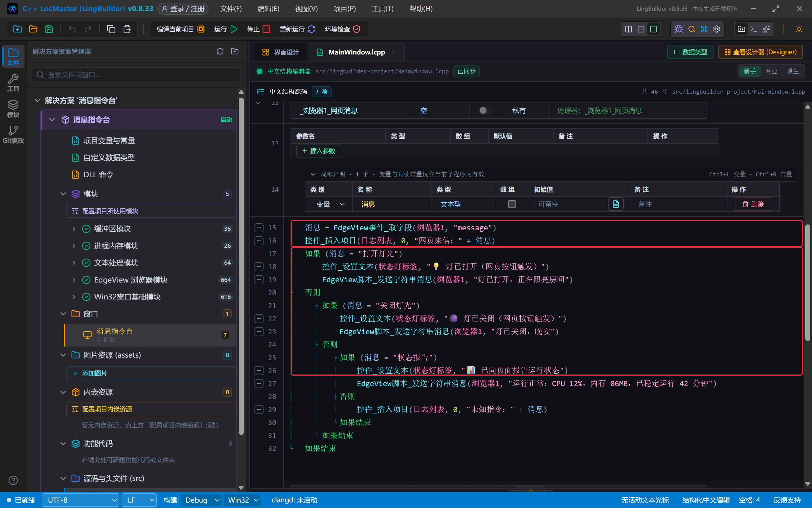Toggle the sun theme icon
Screen dimensions: 812x508
[799, 29]
